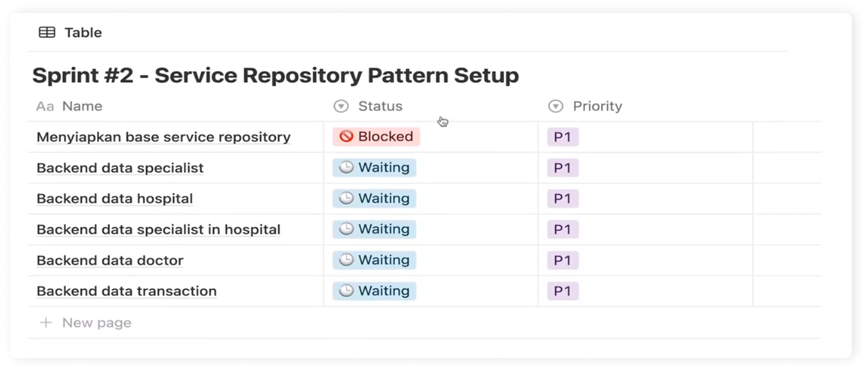Change Waiting status for Backend data doctor
Screen dimensions: 868x371
[x=374, y=260]
